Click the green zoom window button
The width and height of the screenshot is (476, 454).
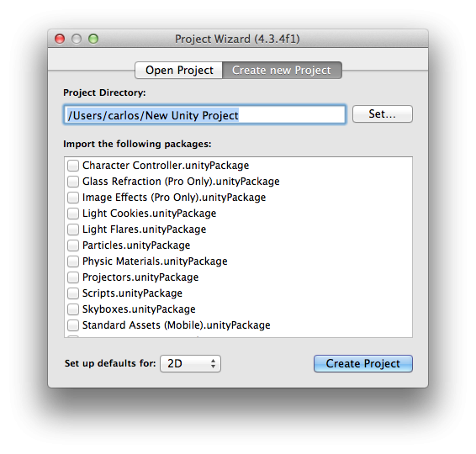pyautogui.click(x=93, y=39)
